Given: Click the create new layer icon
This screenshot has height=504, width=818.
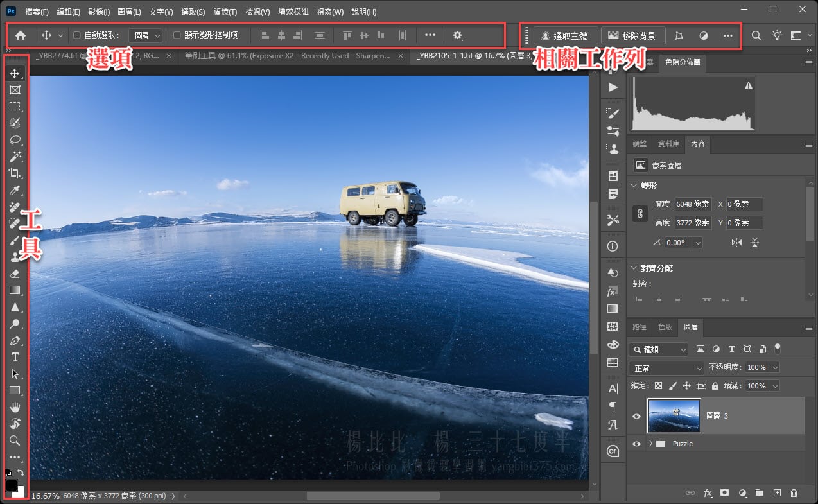Looking at the screenshot, I should pos(777,493).
